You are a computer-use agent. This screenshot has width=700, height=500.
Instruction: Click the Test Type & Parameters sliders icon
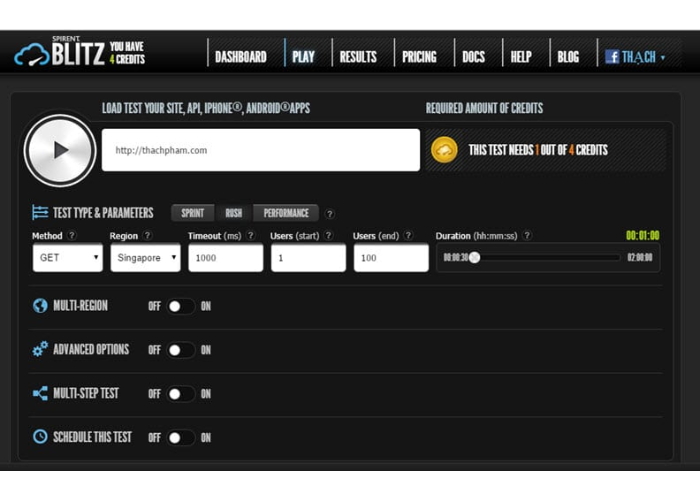click(x=40, y=212)
